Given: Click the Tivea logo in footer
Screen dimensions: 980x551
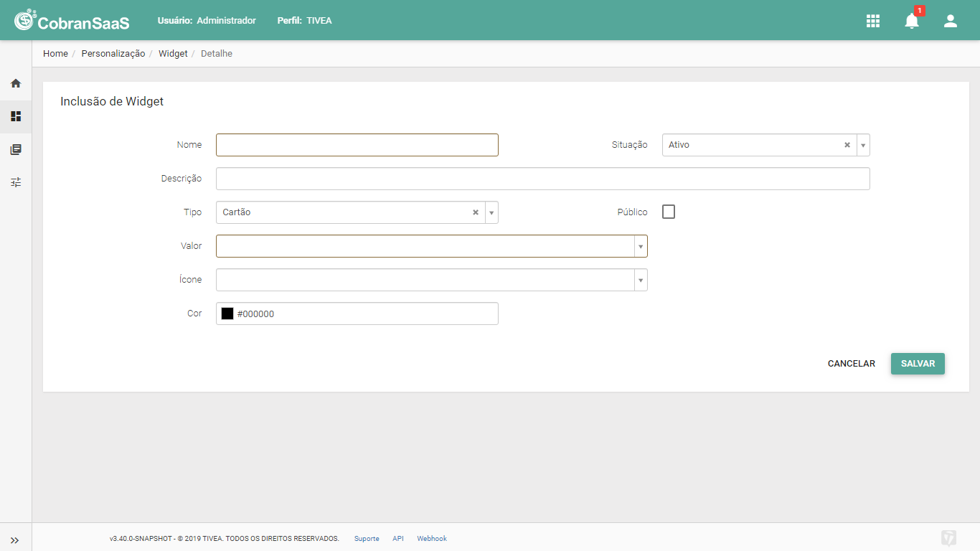Looking at the screenshot, I should (x=949, y=538).
